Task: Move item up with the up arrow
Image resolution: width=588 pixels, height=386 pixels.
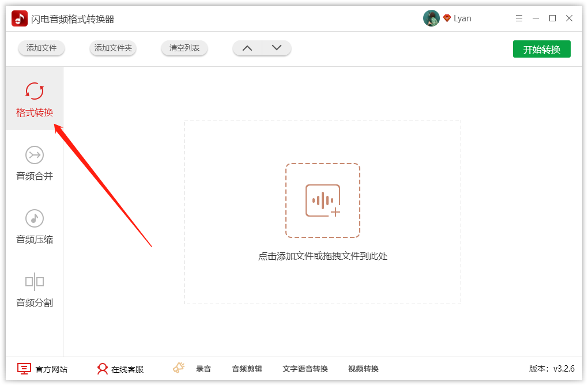Action: [x=247, y=48]
